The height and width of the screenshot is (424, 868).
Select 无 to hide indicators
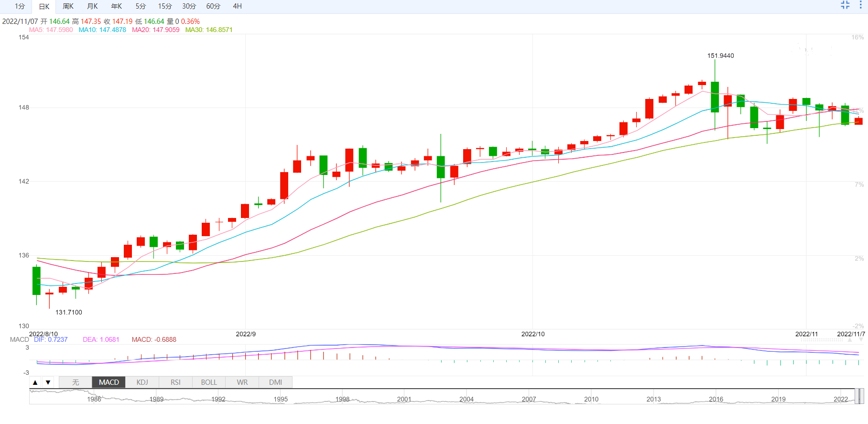76,382
